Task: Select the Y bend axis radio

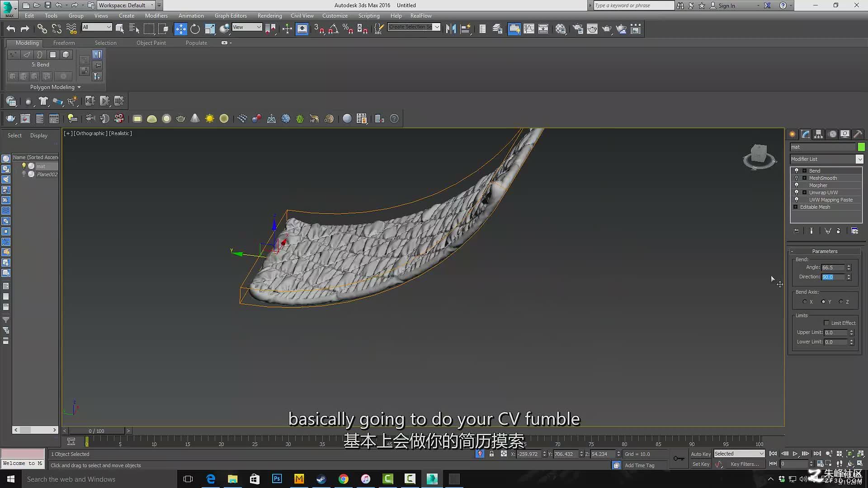Action: pyautogui.click(x=823, y=302)
